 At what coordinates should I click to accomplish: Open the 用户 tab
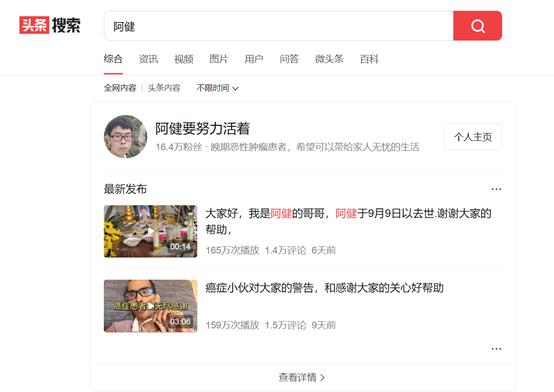[254, 59]
